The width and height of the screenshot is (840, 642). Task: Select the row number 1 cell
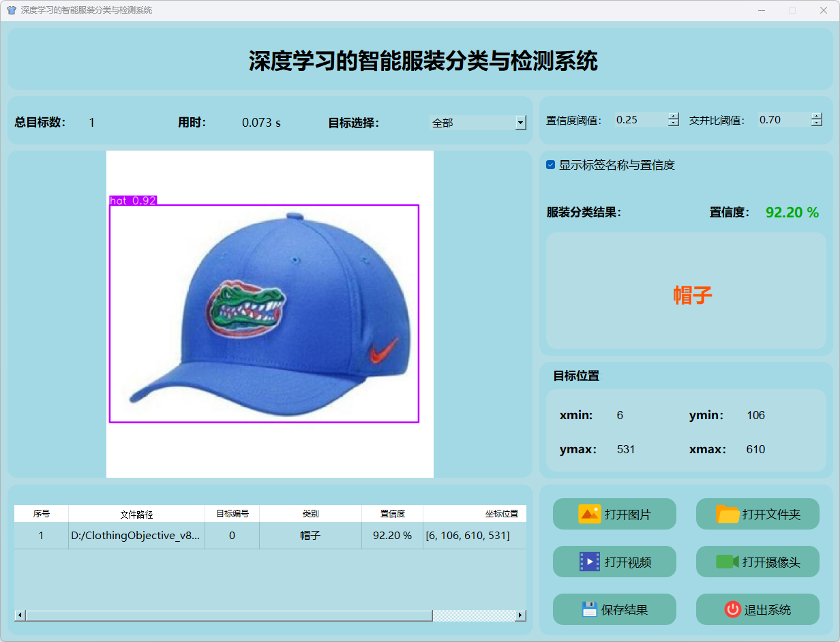[x=42, y=536]
